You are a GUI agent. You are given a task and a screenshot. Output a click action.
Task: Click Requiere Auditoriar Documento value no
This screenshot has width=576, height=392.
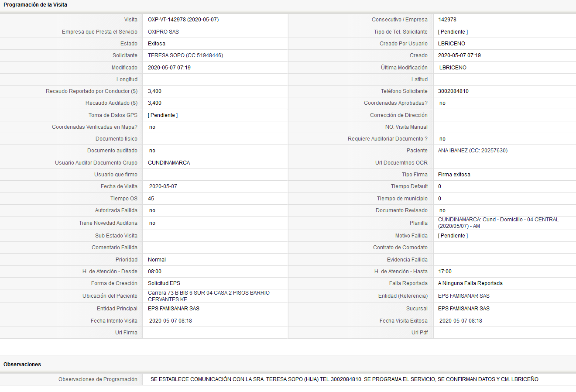tap(442, 139)
